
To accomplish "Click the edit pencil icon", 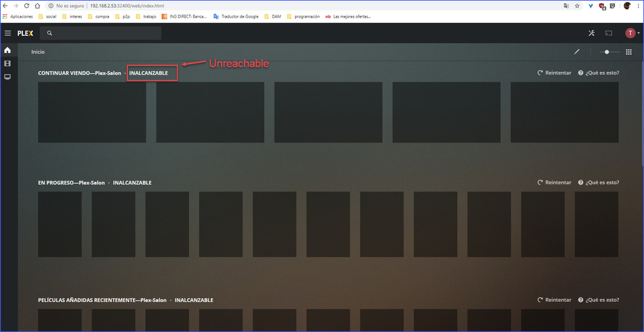I will click(x=577, y=52).
